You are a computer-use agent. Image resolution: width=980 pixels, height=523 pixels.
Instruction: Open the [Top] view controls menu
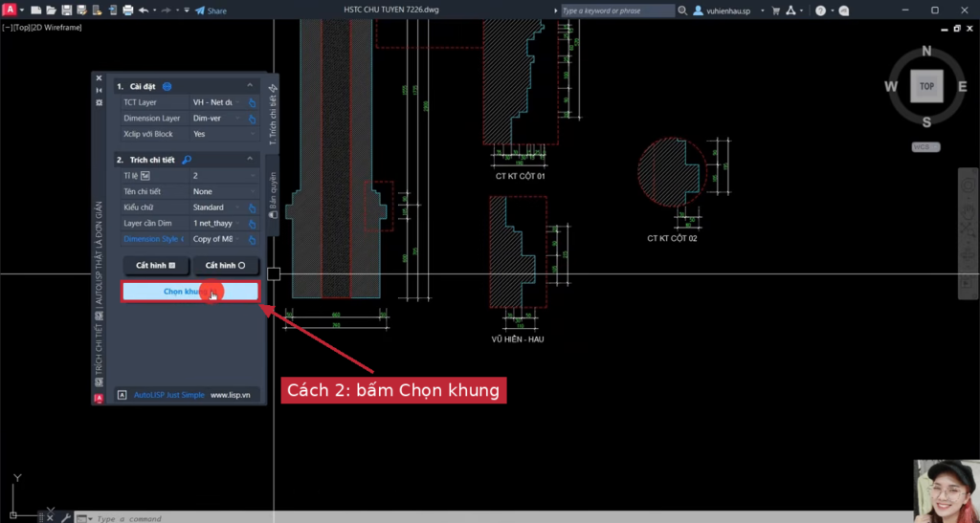(x=21, y=28)
